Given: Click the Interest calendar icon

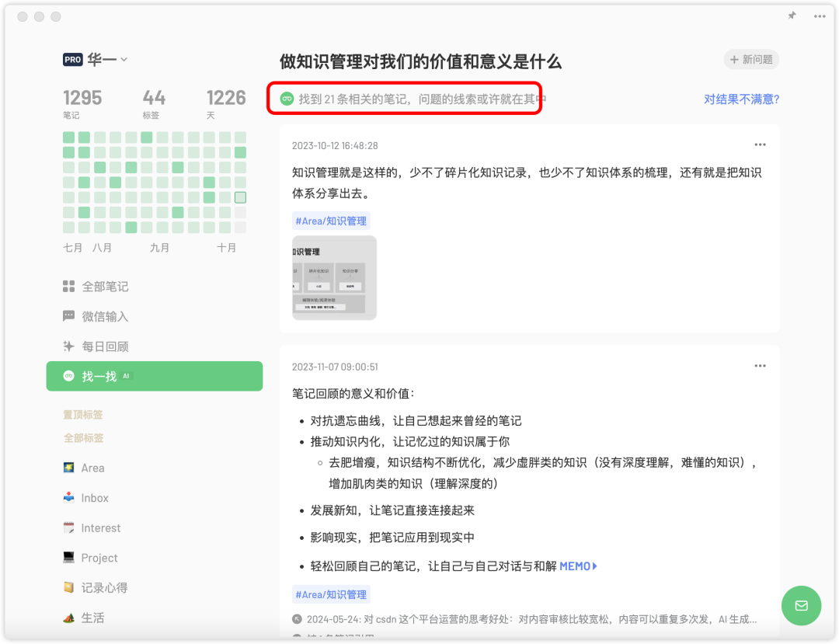Looking at the screenshot, I should [x=71, y=527].
